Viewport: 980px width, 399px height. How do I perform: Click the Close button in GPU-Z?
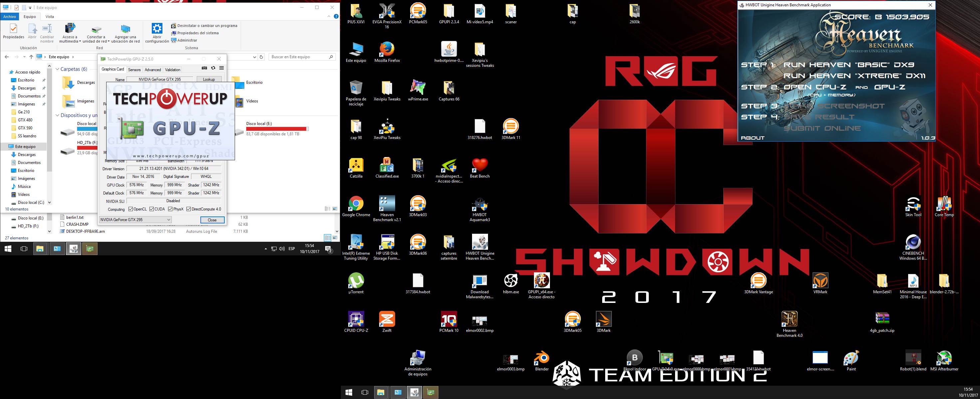[212, 220]
